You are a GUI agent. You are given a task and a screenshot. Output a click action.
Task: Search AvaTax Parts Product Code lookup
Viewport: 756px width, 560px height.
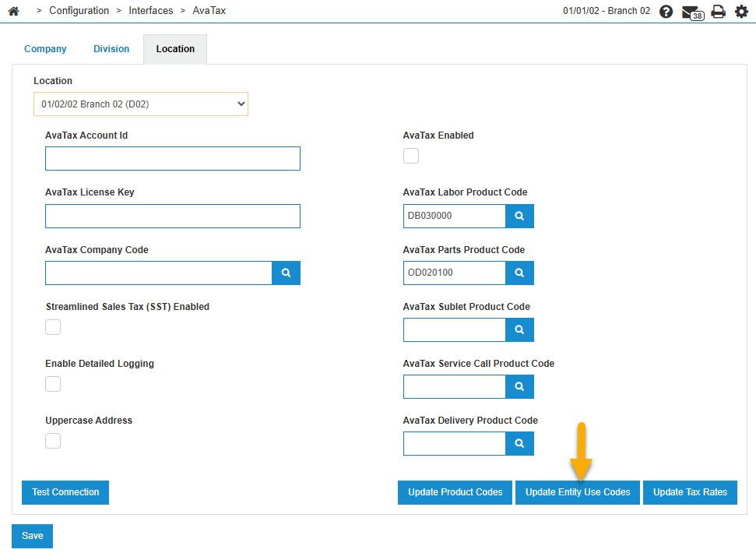(x=519, y=273)
